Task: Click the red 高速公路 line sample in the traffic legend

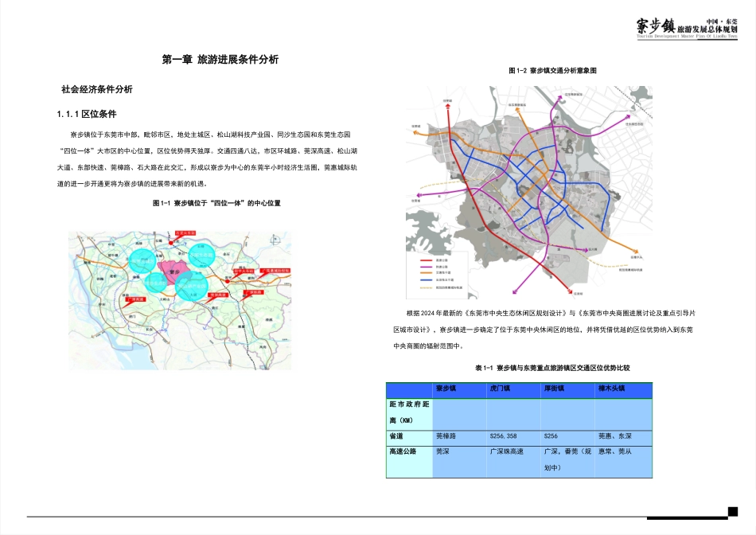Action: pyautogui.click(x=427, y=260)
